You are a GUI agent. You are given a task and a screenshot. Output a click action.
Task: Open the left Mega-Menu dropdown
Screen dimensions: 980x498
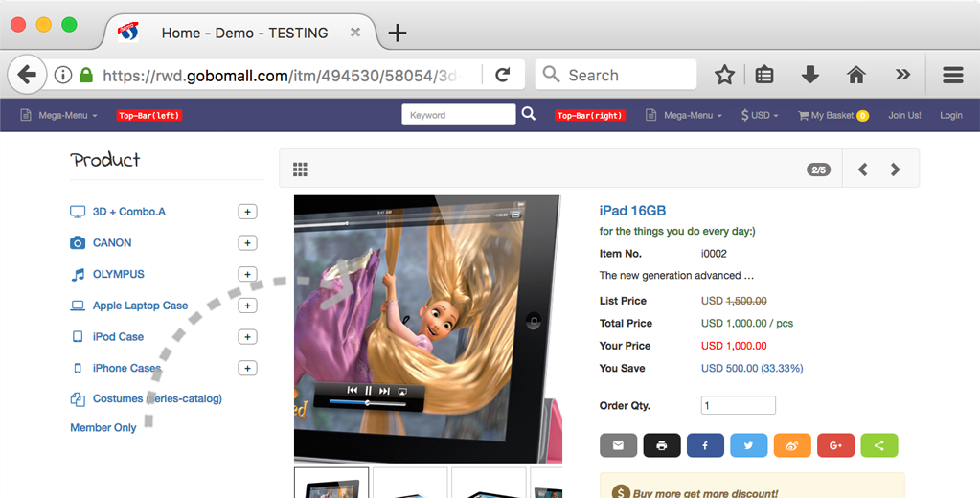click(x=58, y=115)
